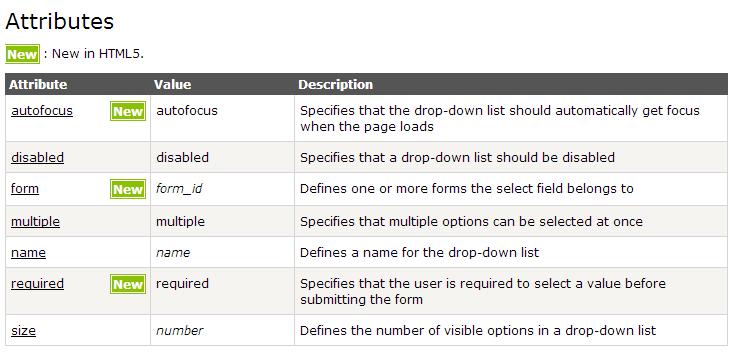The image size is (737, 360).
Task: Click the form_id value cell
Action: 179,189
